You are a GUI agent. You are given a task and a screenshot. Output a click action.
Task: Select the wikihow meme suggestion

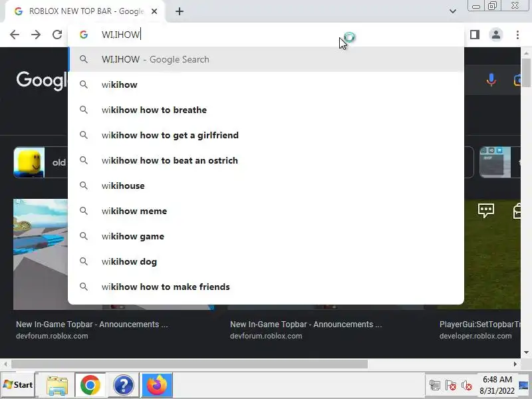pos(266,211)
